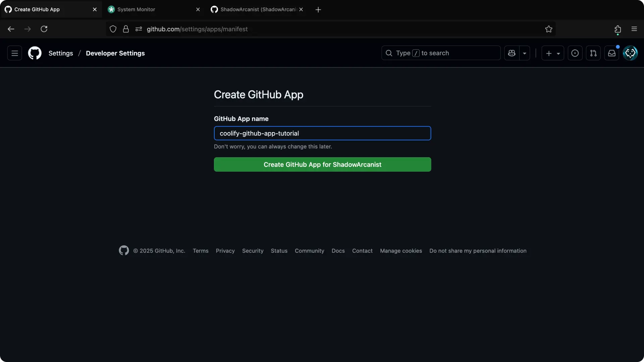The width and height of the screenshot is (644, 362).
Task: Open the notifications inbox icon
Action: tap(611, 53)
